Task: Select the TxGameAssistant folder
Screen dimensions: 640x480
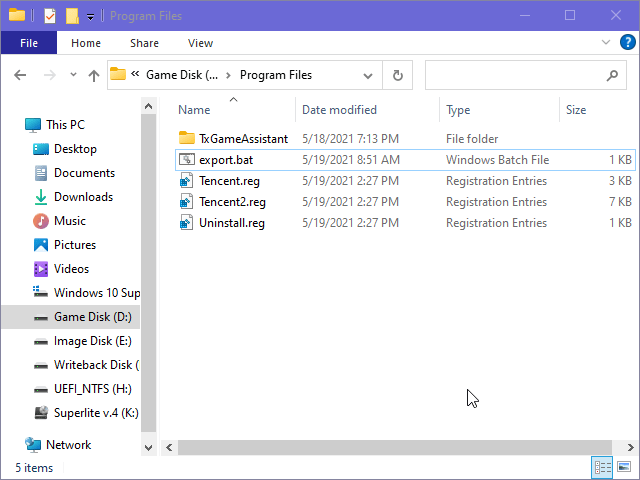Action: pos(243,139)
